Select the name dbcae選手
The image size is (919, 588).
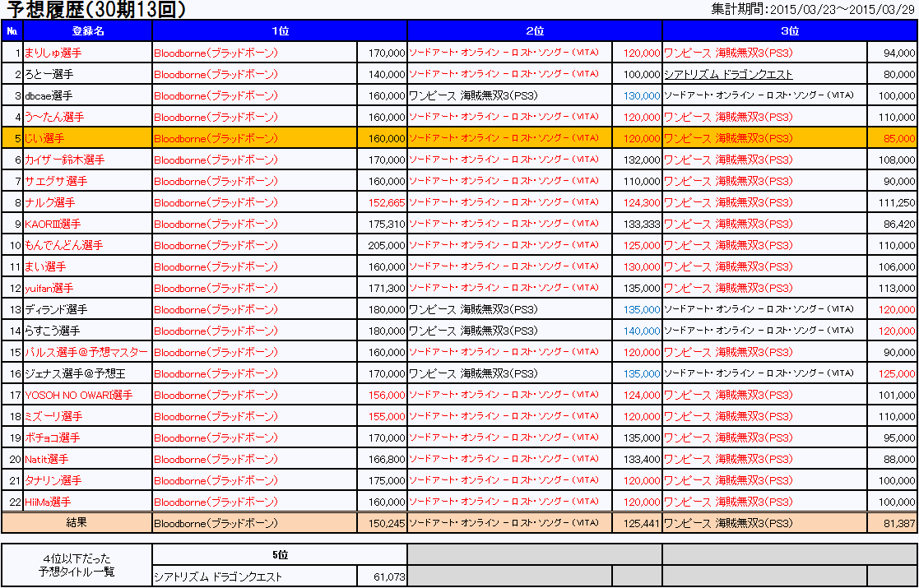(49, 95)
